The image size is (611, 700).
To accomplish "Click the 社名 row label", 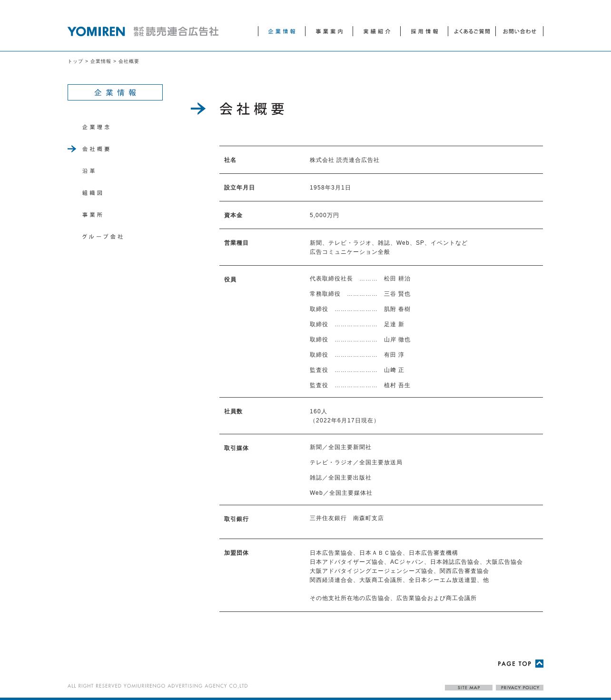I will click(x=230, y=160).
